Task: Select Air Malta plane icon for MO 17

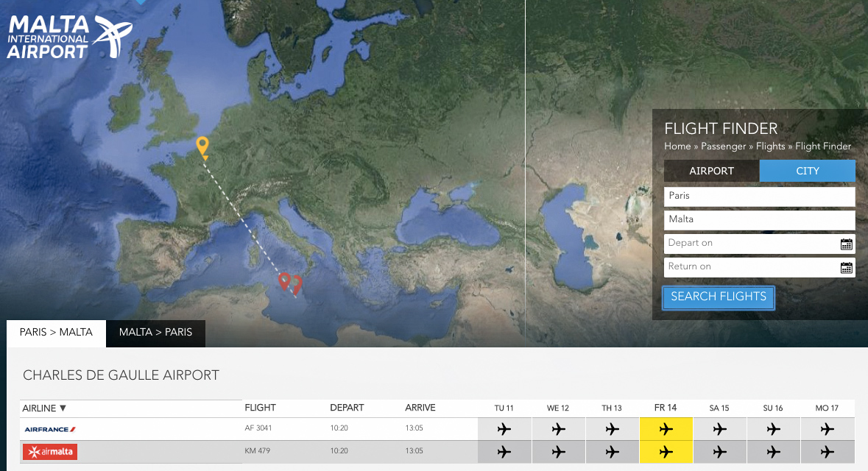Action: coord(827,452)
